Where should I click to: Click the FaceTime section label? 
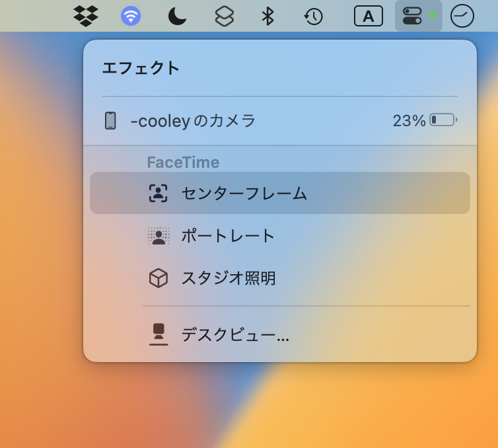(x=183, y=162)
